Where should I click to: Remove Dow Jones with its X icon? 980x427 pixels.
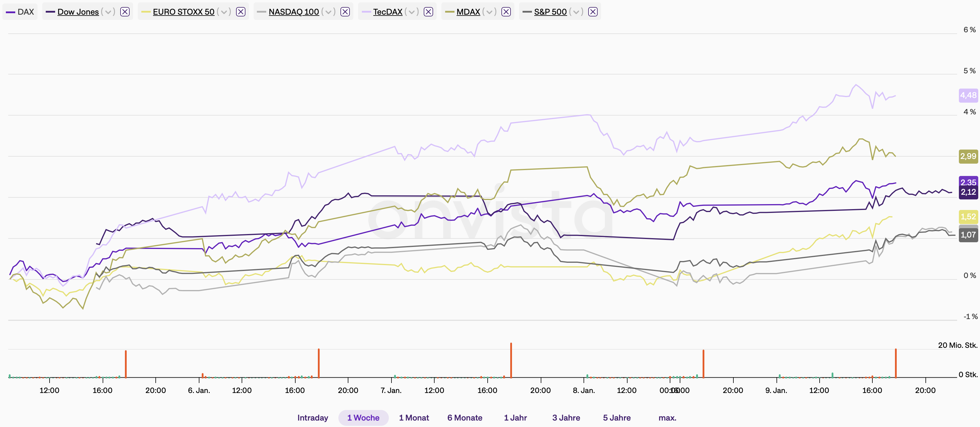pyautogui.click(x=125, y=12)
